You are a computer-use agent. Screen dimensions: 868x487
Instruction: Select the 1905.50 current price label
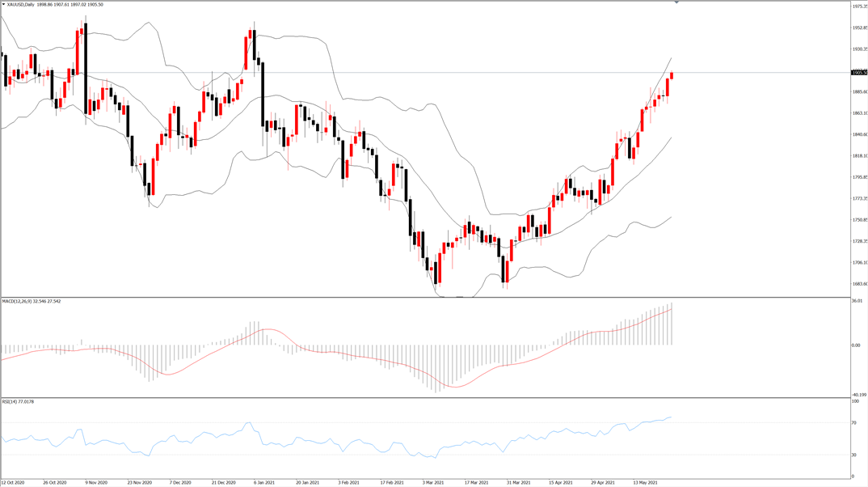click(859, 73)
